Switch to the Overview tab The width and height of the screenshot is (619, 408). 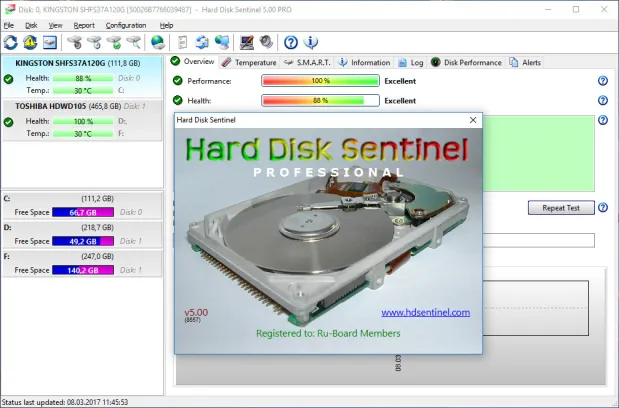coord(193,62)
